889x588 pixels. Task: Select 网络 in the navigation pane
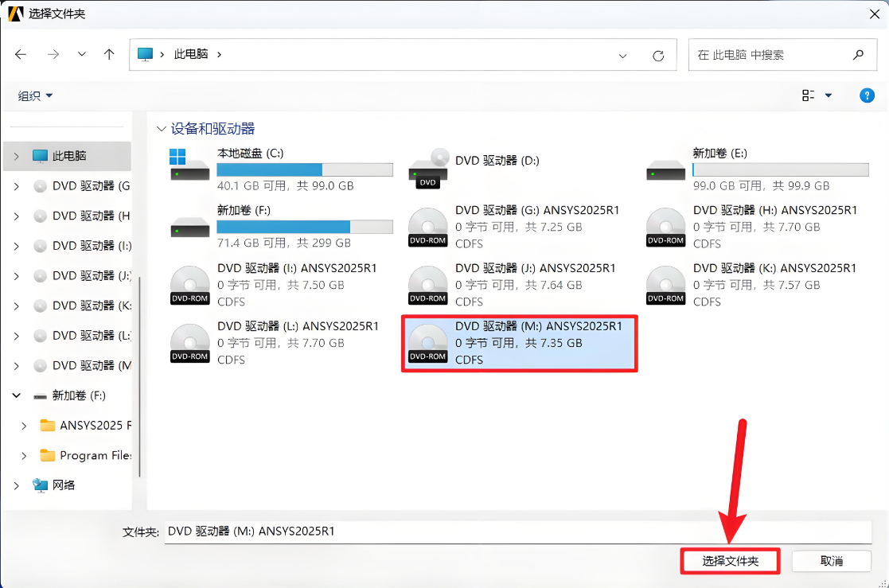[54, 485]
